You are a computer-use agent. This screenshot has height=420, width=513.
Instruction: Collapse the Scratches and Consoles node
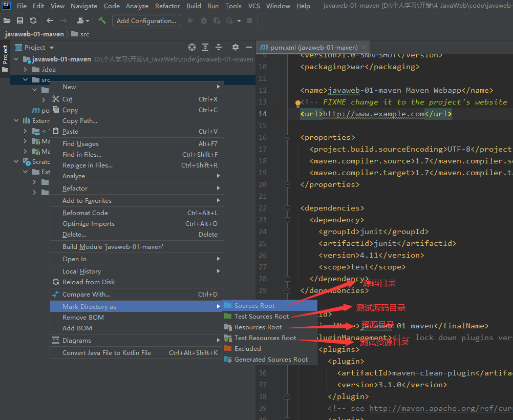[16, 161]
